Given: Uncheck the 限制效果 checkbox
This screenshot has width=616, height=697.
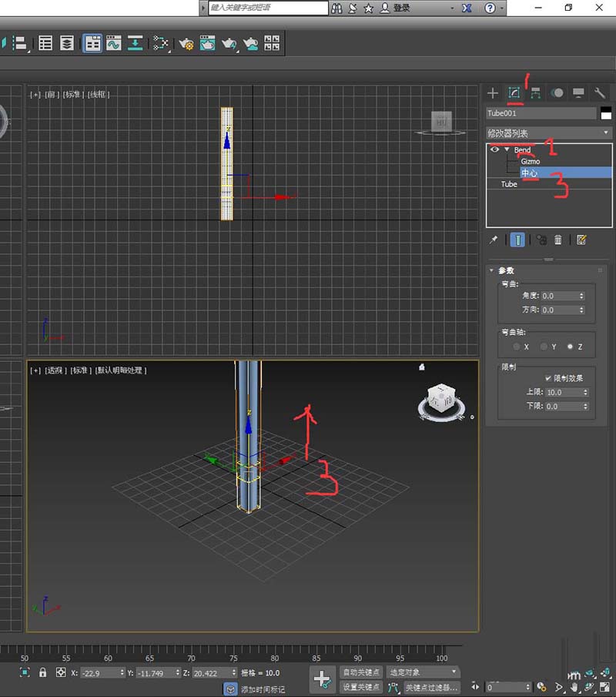Looking at the screenshot, I should pyautogui.click(x=547, y=378).
